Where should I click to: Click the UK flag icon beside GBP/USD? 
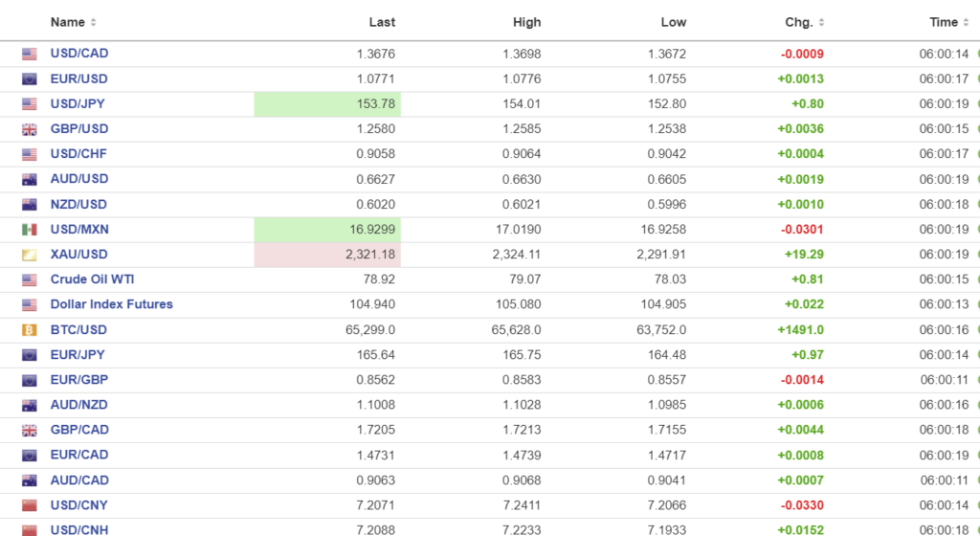click(29, 129)
